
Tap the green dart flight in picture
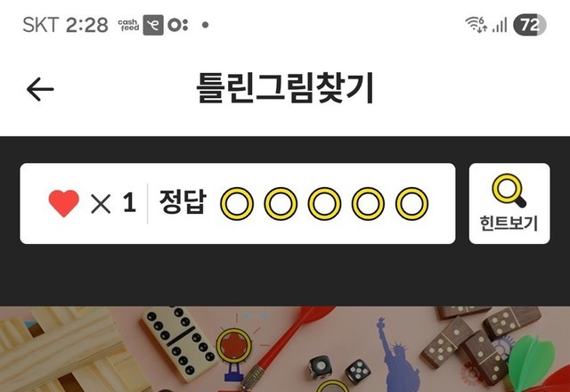click(x=531, y=358)
